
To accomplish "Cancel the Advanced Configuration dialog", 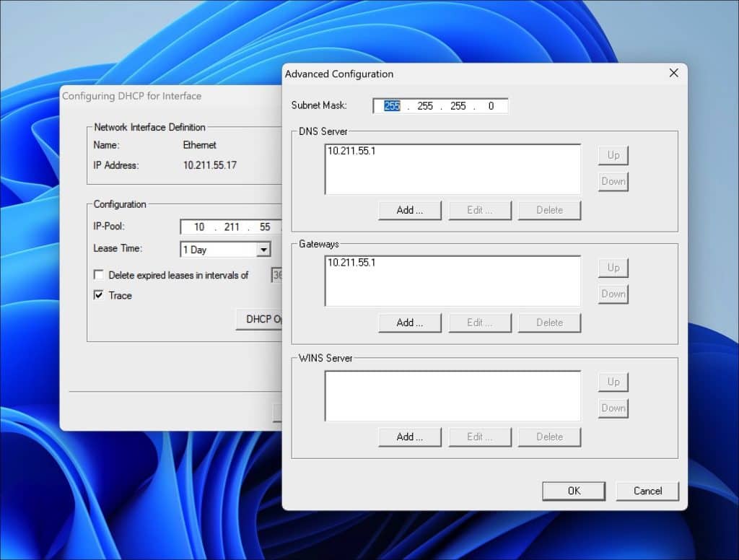I will click(x=647, y=491).
